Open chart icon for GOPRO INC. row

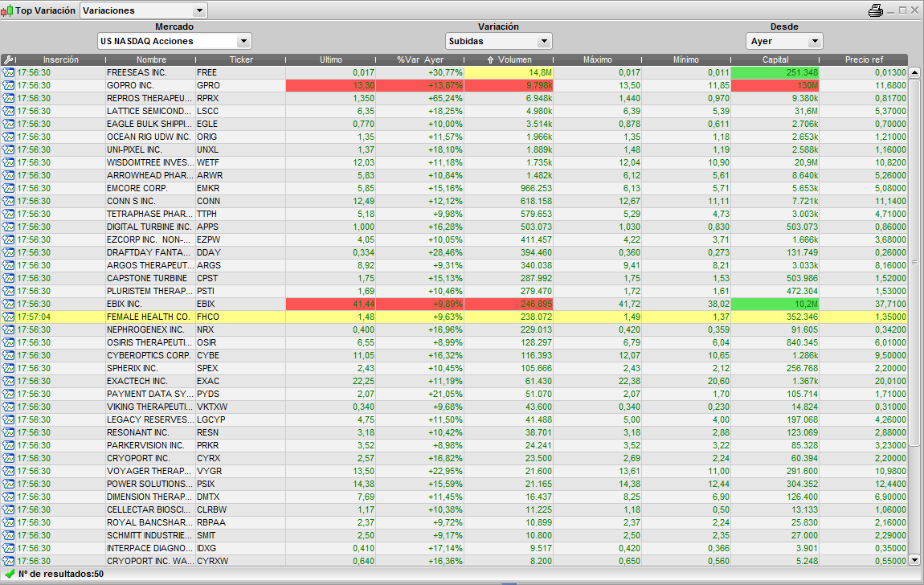point(8,85)
